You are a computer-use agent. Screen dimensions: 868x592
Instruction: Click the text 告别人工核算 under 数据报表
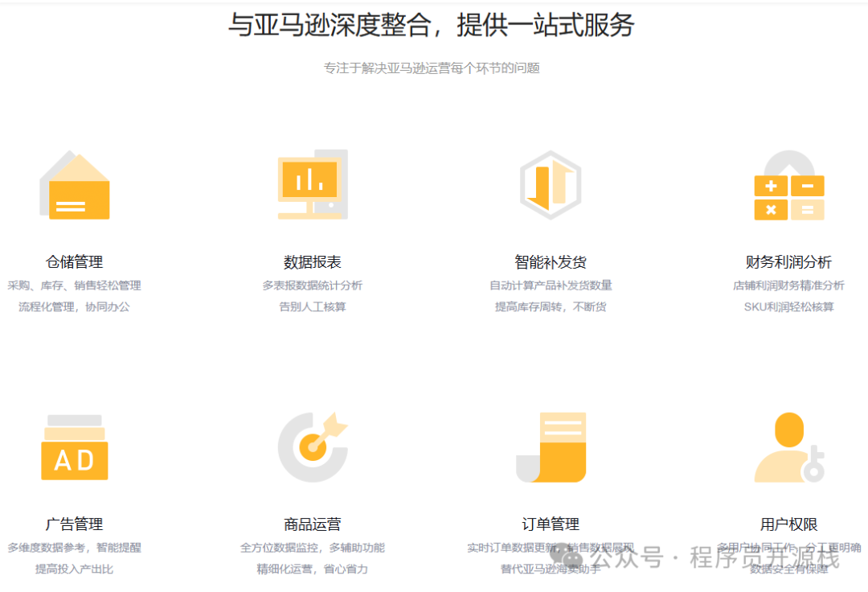click(x=313, y=306)
